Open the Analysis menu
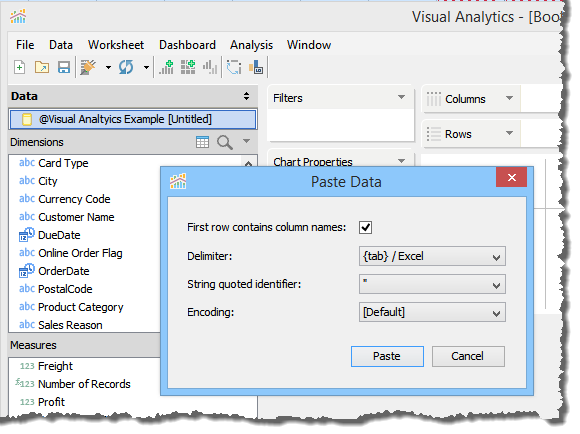Image resolution: width=580 pixels, height=434 pixels. coord(252,45)
